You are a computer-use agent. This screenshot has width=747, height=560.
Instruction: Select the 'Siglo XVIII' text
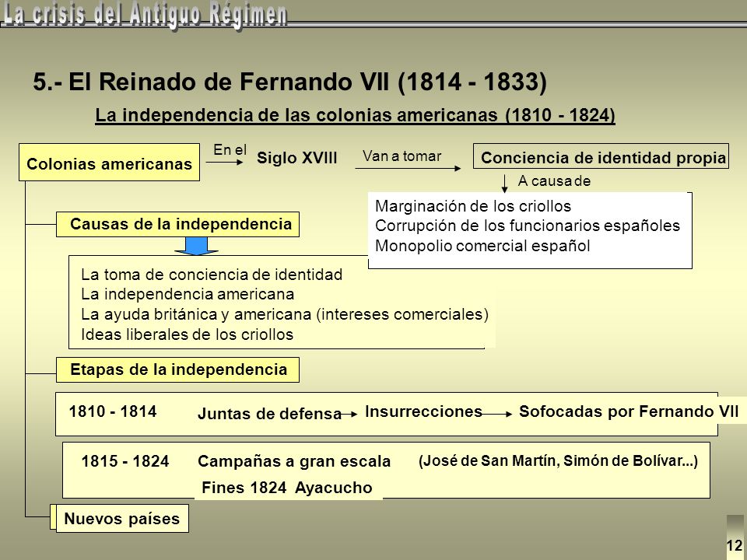296,158
